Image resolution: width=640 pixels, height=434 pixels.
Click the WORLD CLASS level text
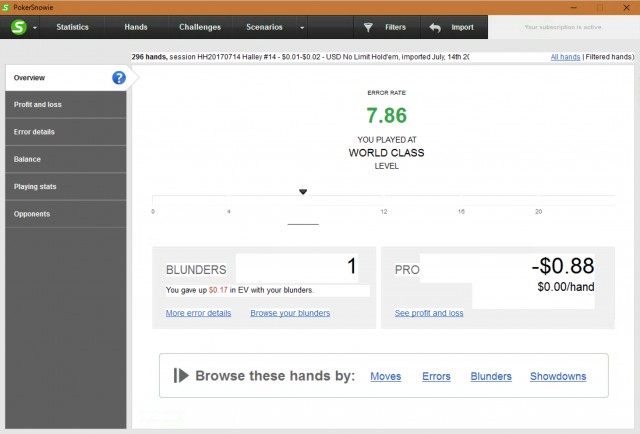(387, 153)
